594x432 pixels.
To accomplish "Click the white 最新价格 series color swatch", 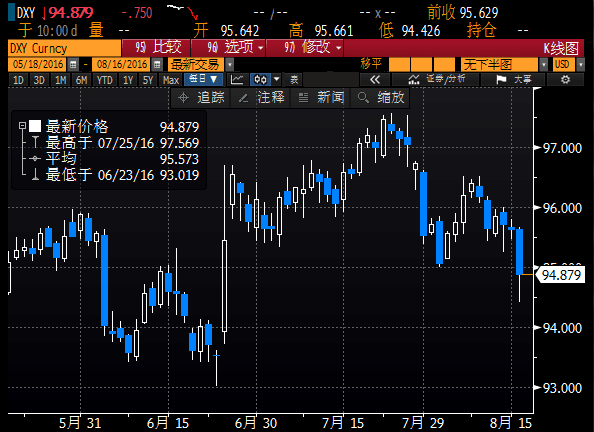I will (x=35, y=126).
